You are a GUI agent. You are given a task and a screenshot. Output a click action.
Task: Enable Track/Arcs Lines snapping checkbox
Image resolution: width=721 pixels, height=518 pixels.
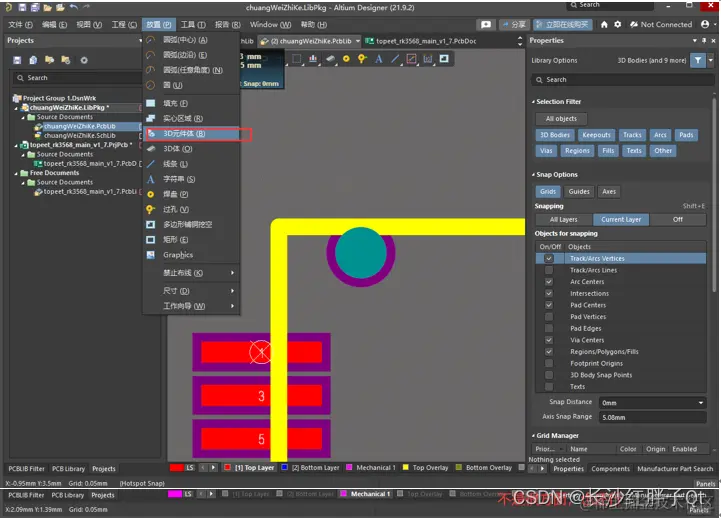point(549,270)
